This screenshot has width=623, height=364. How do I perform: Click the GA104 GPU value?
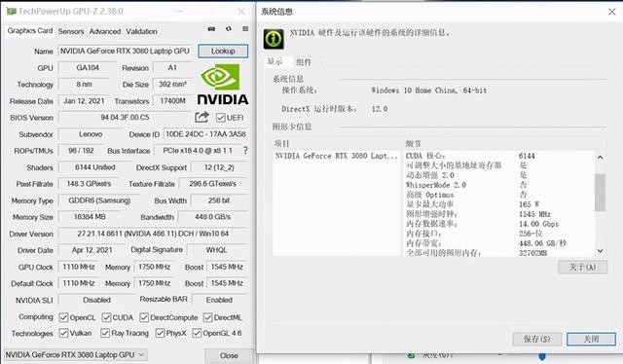[x=88, y=67]
